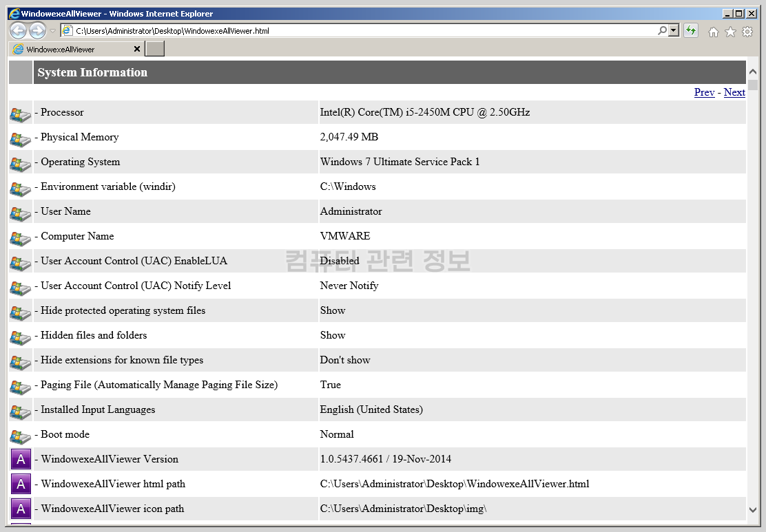Click purple A icon beside WindowexeAllViewer html path
Screen dimensions: 766x532
point(21,484)
